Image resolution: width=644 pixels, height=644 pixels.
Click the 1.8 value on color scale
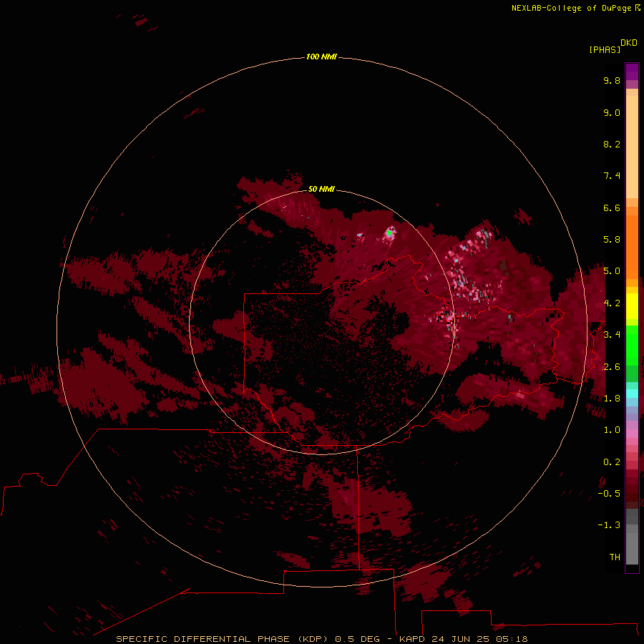click(x=612, y=399)
